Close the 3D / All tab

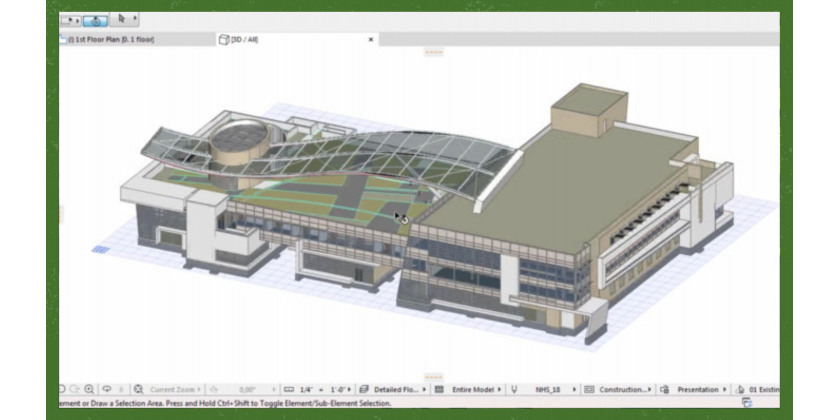pyautogui.click(x=371, y=39)
